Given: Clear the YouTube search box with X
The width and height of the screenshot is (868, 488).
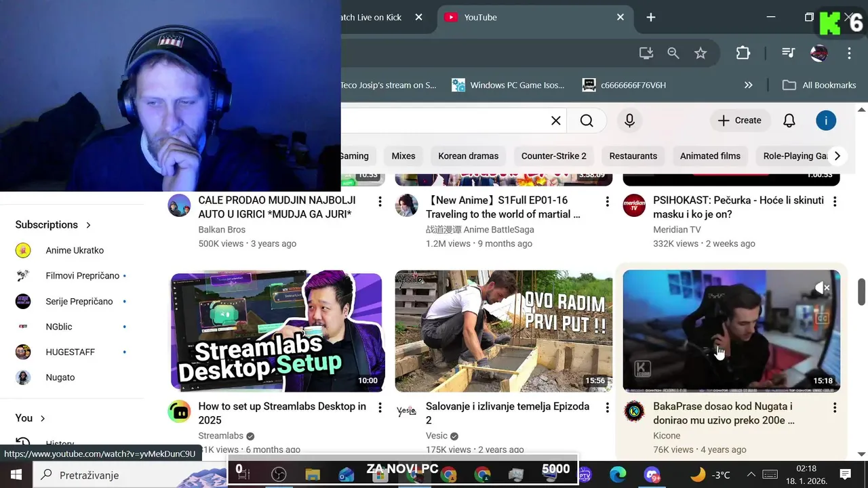Looking at the screenshot, I should pyautogui.click(x=555, y=121).
